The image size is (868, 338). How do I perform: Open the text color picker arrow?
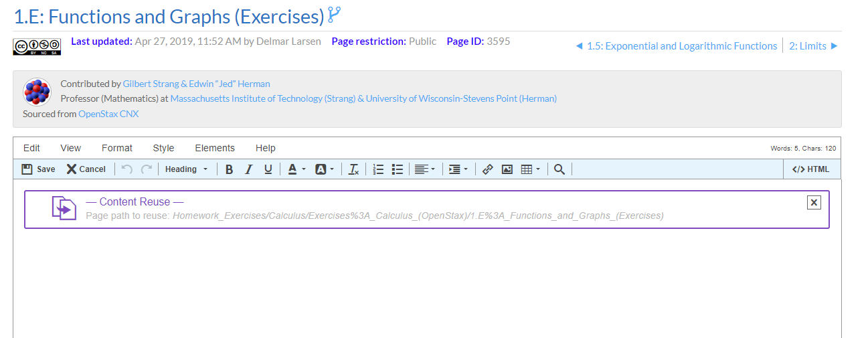(304, 169)
